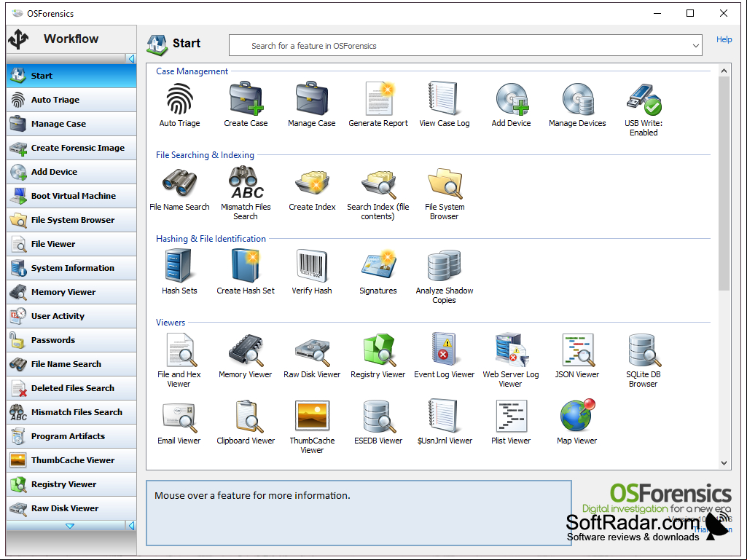Image resolution: width=747 pixels, height=560 pixels.
Task: Open Deleted Files Search from sidebar
Action: (x=71, y=388)
